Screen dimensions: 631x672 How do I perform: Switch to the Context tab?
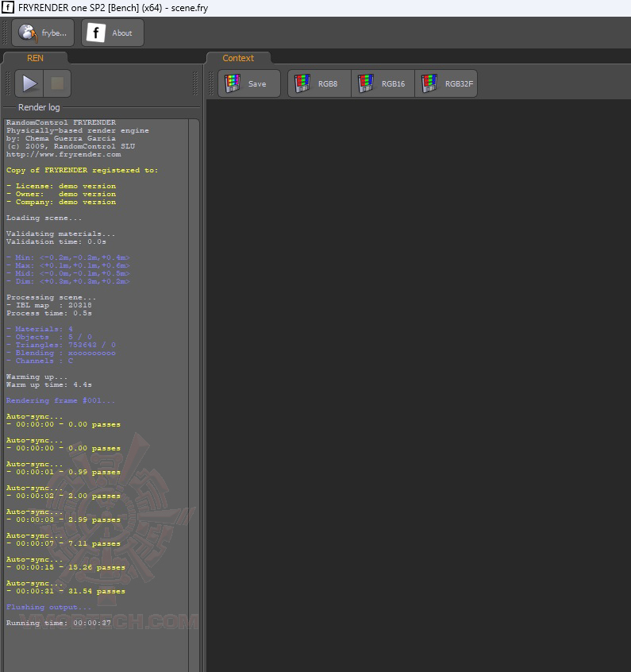pyautogui.click(x=238, y=58)
